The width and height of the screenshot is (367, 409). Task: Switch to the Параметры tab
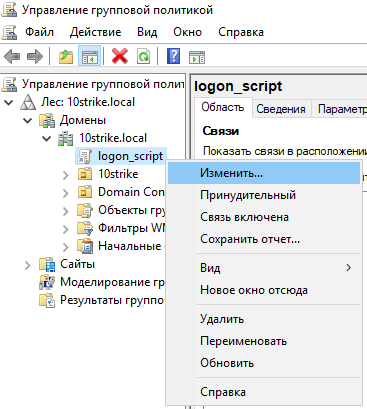click(x=339, y=109)
